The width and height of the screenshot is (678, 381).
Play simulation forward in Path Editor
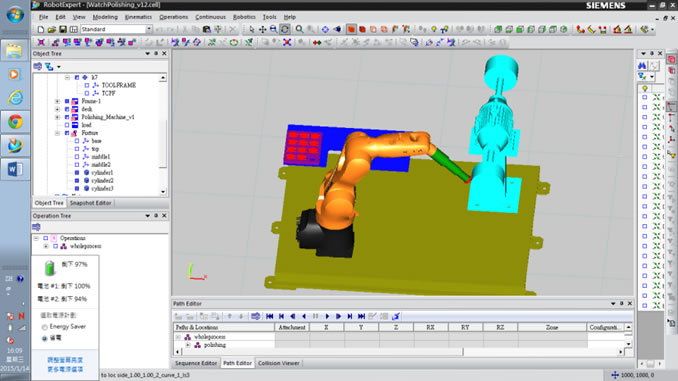(327, 317)
